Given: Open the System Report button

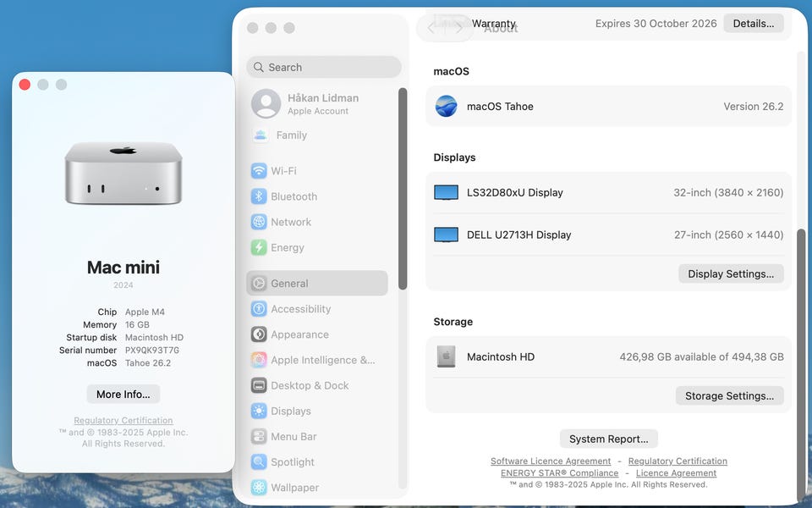Looking at the screenshot, I should (608, 439).
